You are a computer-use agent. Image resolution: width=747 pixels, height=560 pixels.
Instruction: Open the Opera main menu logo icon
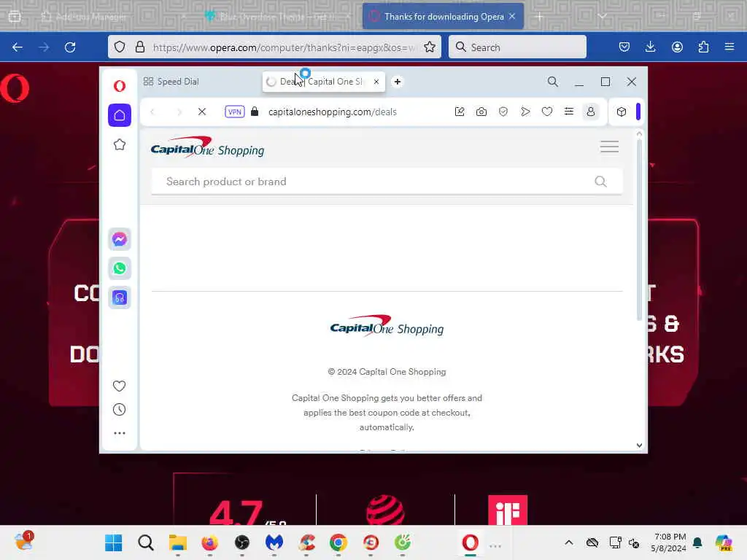click(120, 86)
